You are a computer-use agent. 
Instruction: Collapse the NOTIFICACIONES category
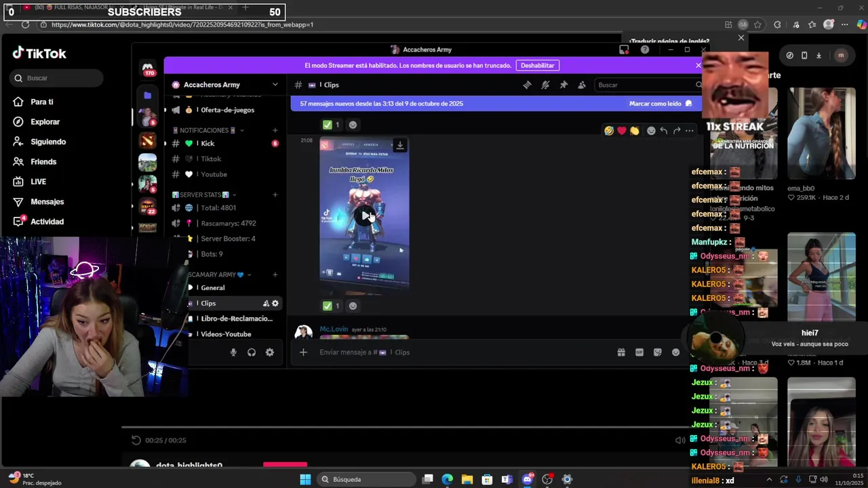pyautogui.click(x=208, y=130)
